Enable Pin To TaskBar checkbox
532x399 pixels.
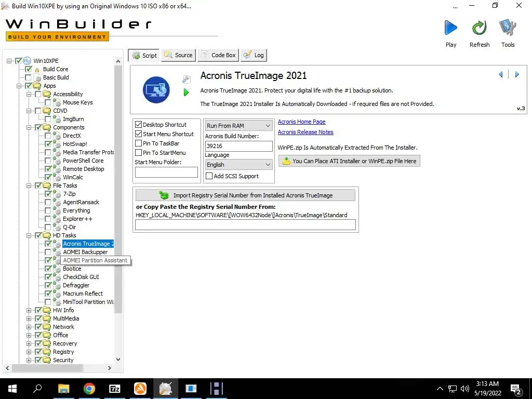138,143
